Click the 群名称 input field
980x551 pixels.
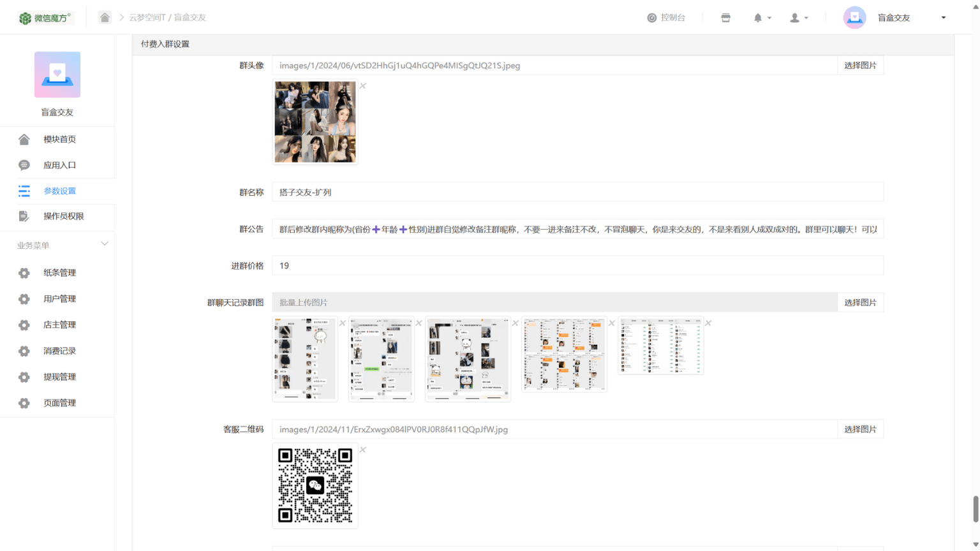pyautogui.click(x=577, y=192)
